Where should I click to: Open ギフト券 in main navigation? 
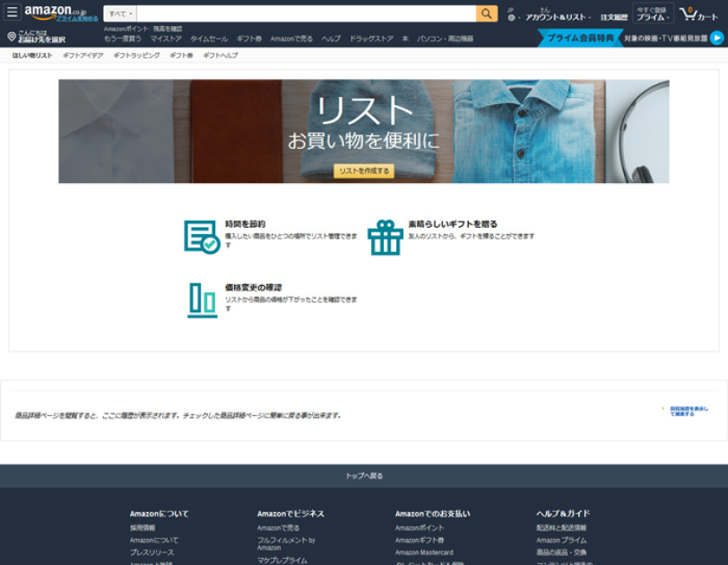coord(249,39)
